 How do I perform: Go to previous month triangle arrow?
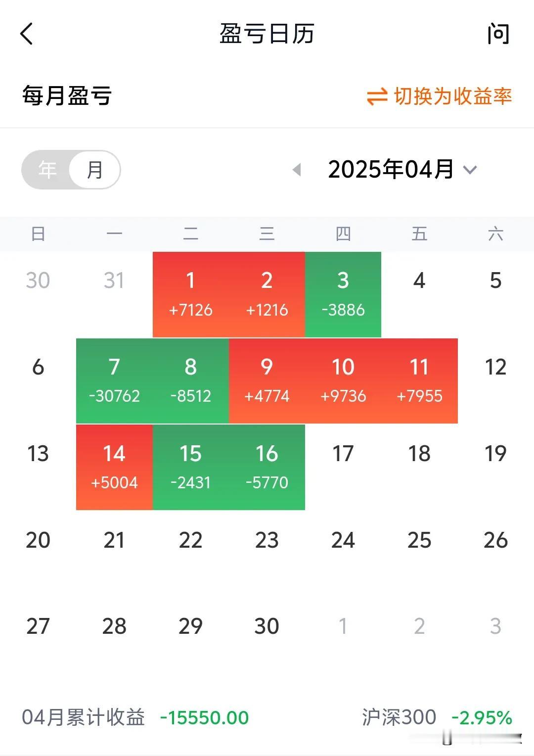(x=297, y=170)
